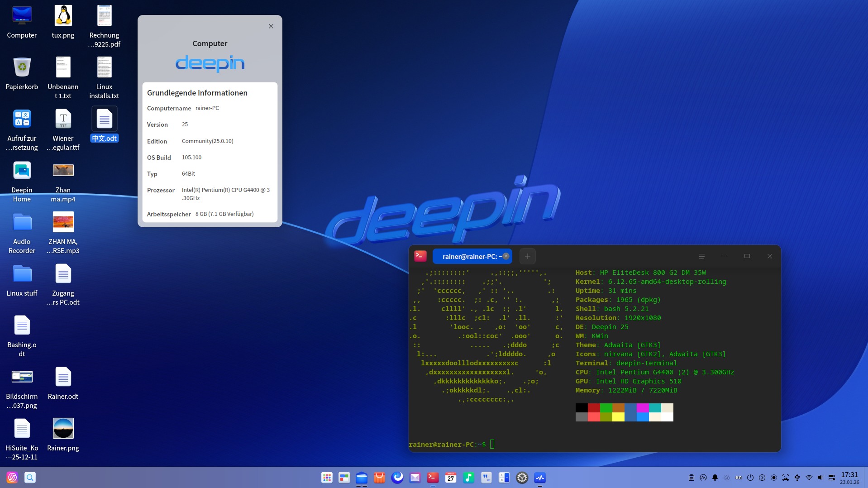Open the launcher app grid in dock

pyautogui.click(x=327, y=478)
